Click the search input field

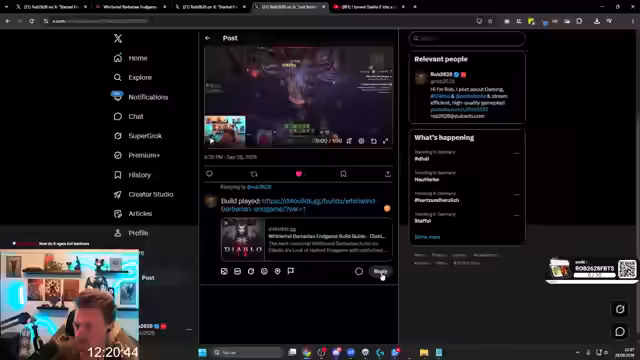467,38
